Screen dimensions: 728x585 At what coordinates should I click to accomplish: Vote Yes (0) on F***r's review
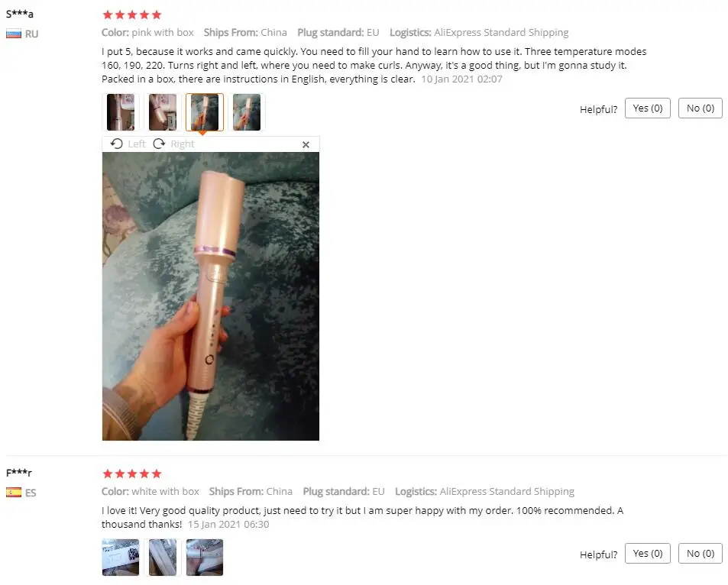(647, 554)
